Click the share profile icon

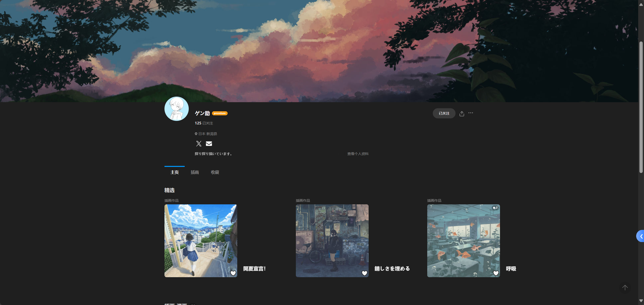pos(462,114)
